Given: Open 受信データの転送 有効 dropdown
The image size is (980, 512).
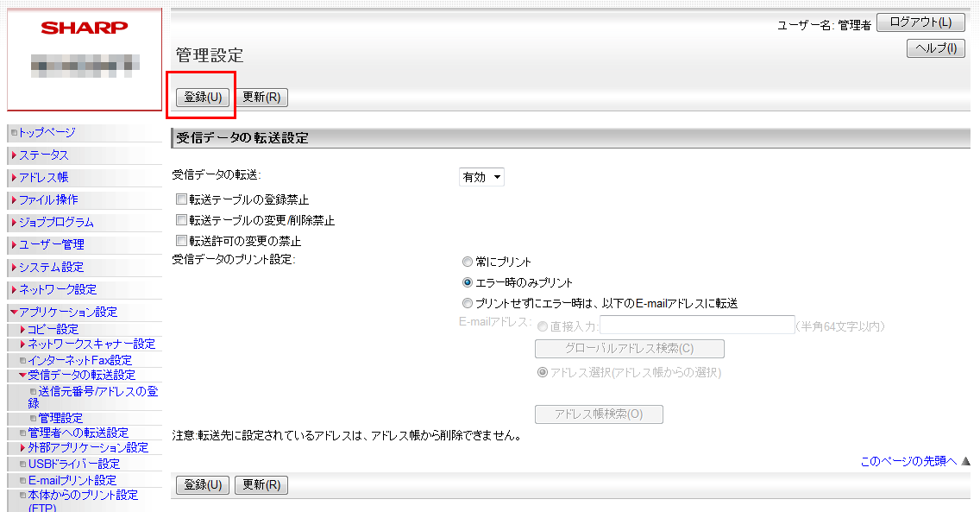Looking at the screenshot, I should pyautogui.click(x=481, y=177).
